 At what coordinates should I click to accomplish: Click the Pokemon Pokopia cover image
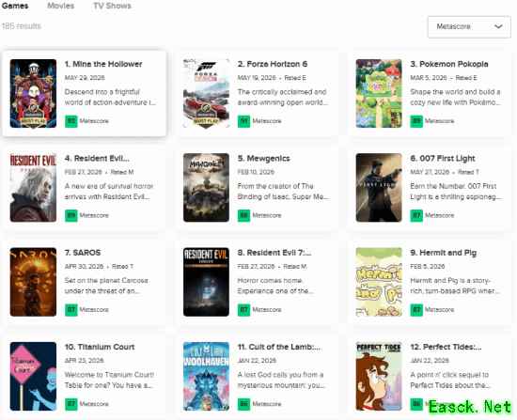coord(379,94)
